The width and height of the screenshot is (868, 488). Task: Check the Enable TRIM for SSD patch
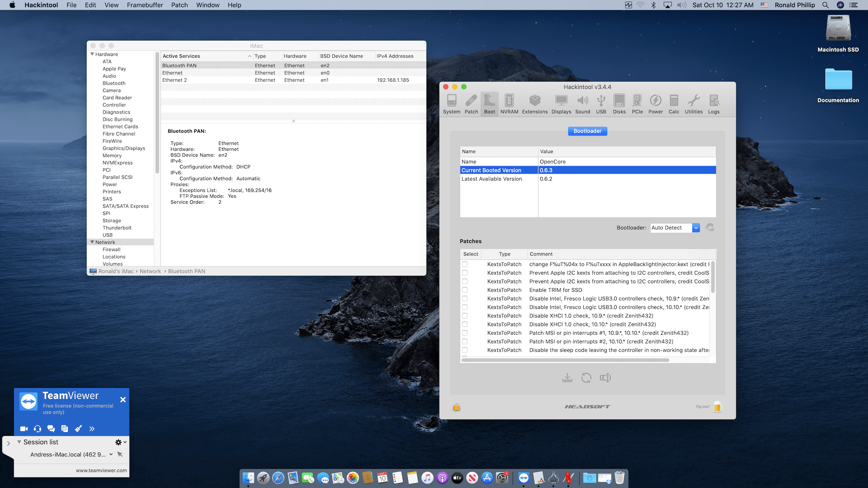[x=465, y=290]
